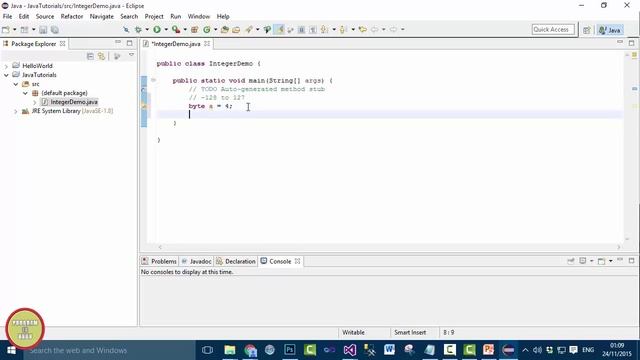Click the Display Selected Console icon
Viewport: 640px width, 360px height.
point(583,261)
